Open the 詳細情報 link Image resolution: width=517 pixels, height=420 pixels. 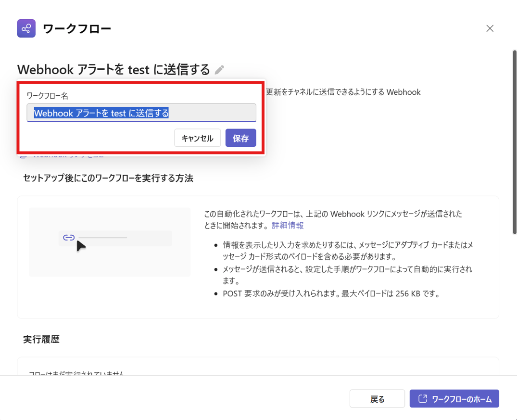click(288, 225)
